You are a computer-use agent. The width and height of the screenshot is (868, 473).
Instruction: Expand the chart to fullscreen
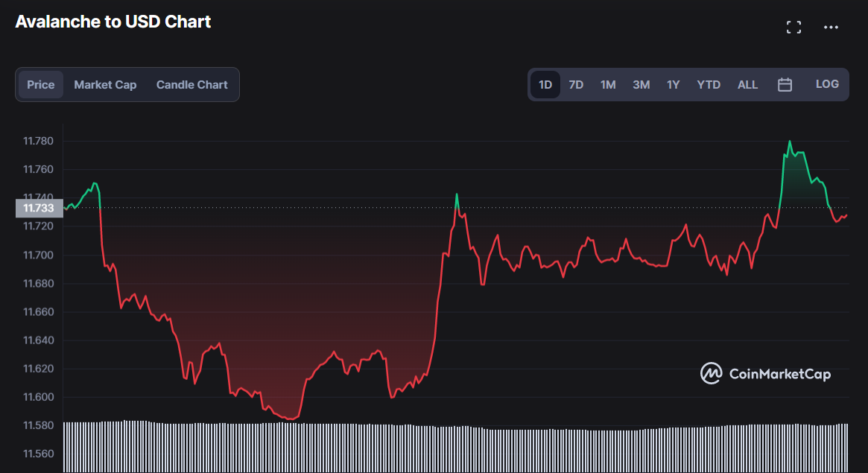click(793, 28)
